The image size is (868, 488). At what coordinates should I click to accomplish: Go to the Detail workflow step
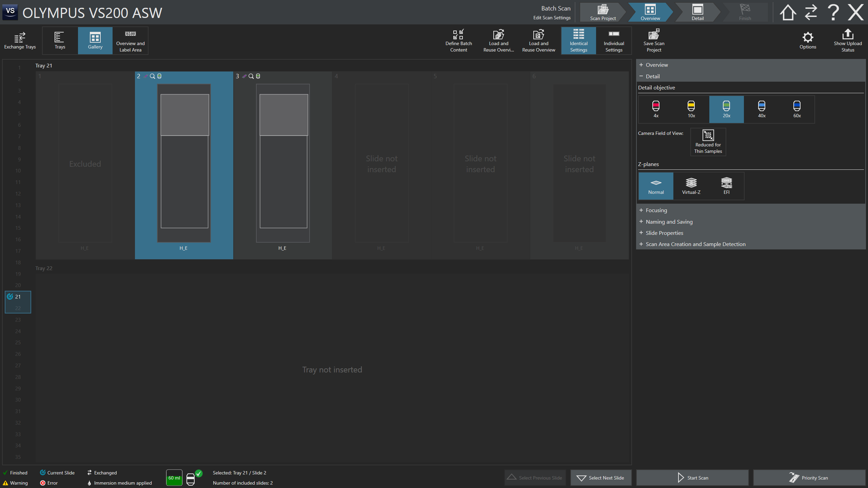[x=697, y=13]
